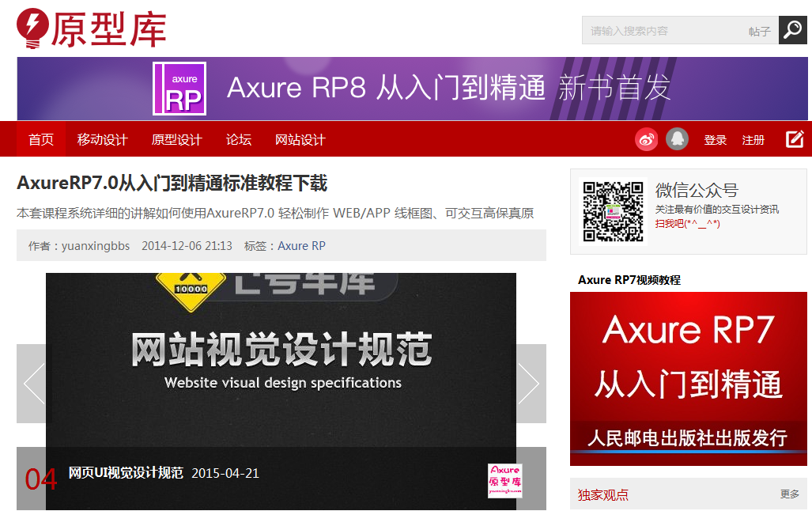Click the post date 2014-12-06 21:13

click(187, 246)
